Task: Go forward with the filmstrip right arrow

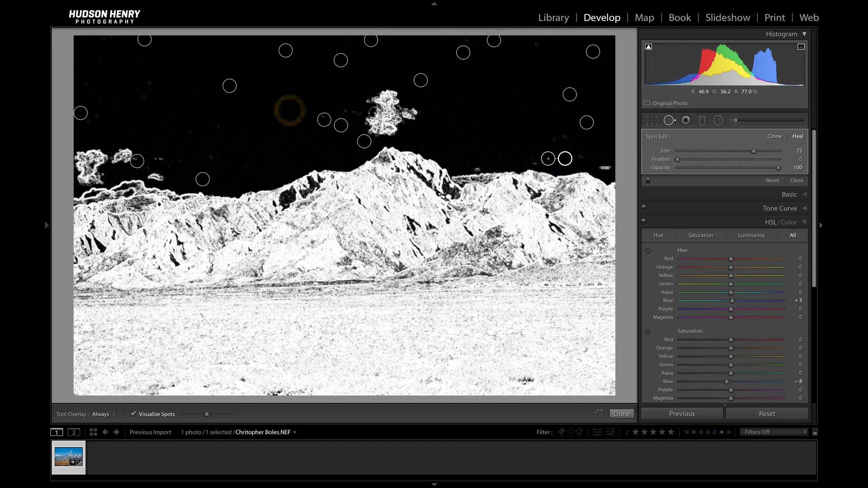Action: pos(116,432)
